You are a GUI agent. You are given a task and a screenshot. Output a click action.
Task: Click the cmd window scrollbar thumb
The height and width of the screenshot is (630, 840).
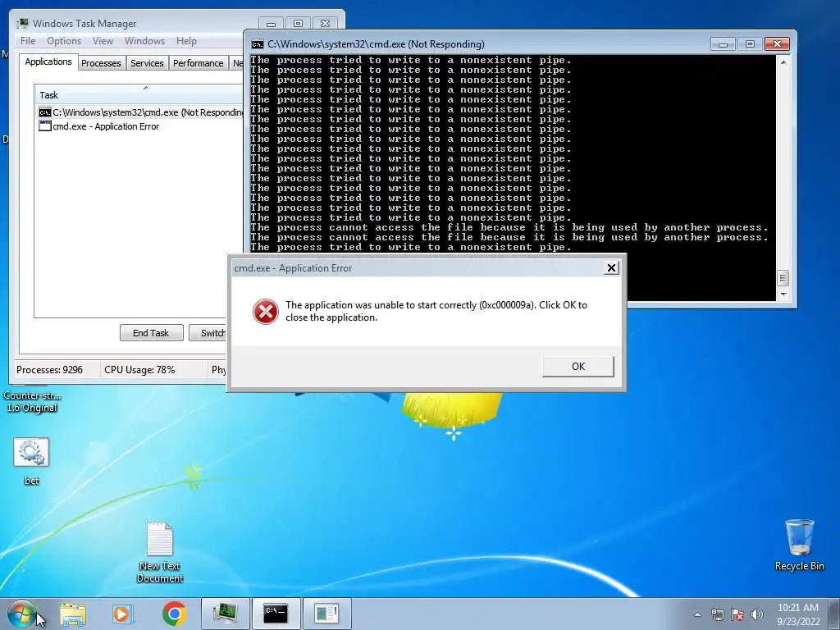783,277
